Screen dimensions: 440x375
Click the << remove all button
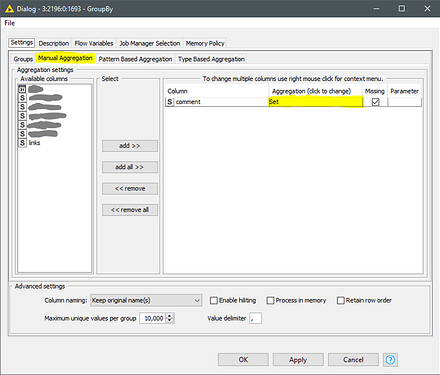point(130,210)
